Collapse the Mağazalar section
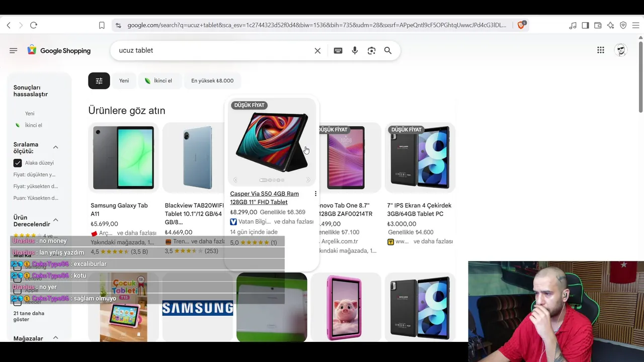 click(55, 338)
